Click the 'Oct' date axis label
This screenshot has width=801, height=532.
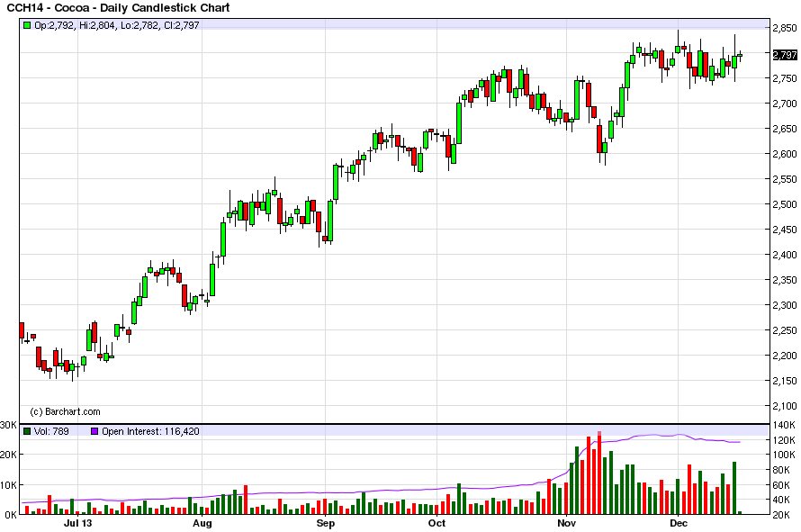(x=436, y=523)
